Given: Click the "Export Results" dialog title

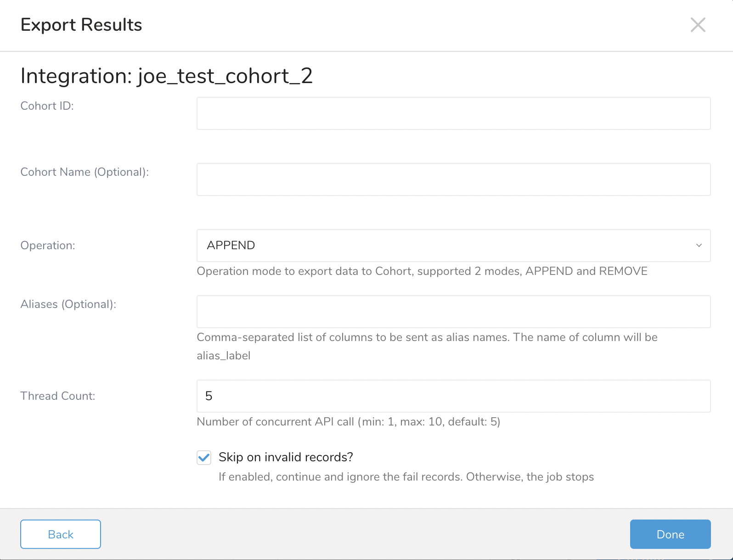Looking at the screenshot, I should click(x=81, y=25).
